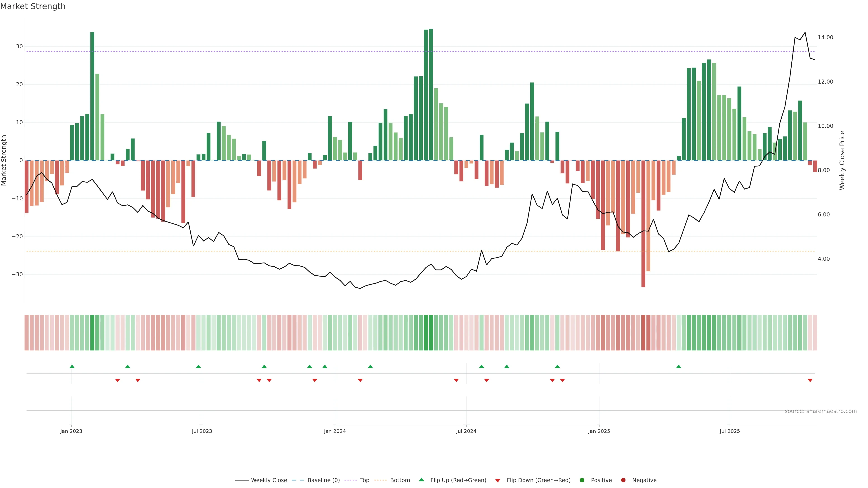This screenshot has width=868, height=488.
Task: Click the rightmost red flip-down triangle marker
Action: pyautogui.click(x=810, y=380)
